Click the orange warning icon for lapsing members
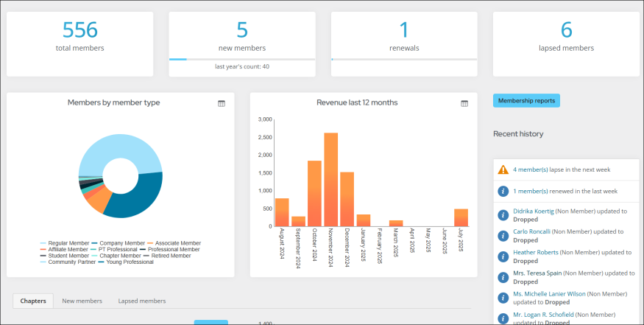 coord(503,170)
